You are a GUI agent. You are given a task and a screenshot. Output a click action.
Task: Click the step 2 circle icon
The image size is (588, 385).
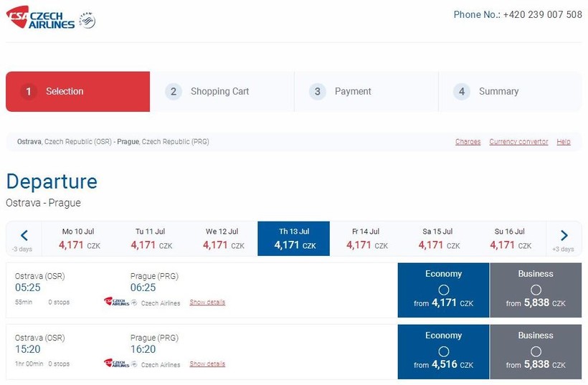(x=173, y=92)
